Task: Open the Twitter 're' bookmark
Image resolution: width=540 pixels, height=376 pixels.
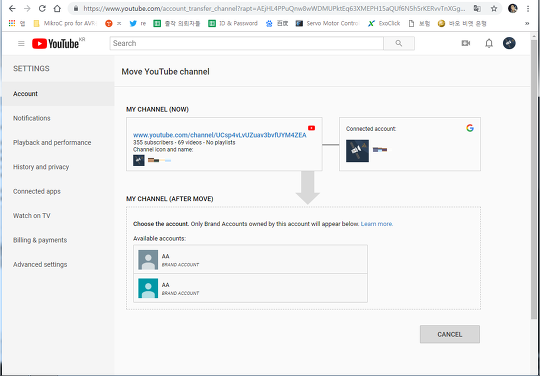Action: tap(137, 23)
